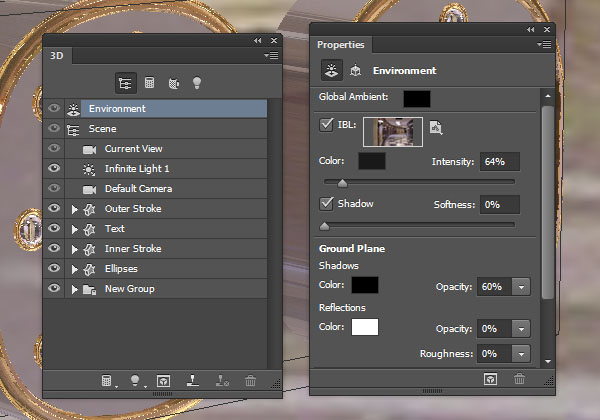Open Properties panel flyout menu

pos(544,44)
